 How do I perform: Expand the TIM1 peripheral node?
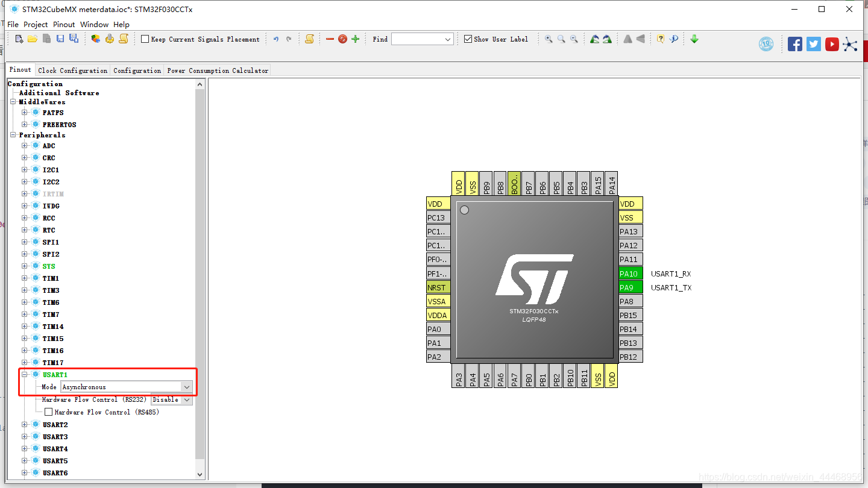pos(25,278)
